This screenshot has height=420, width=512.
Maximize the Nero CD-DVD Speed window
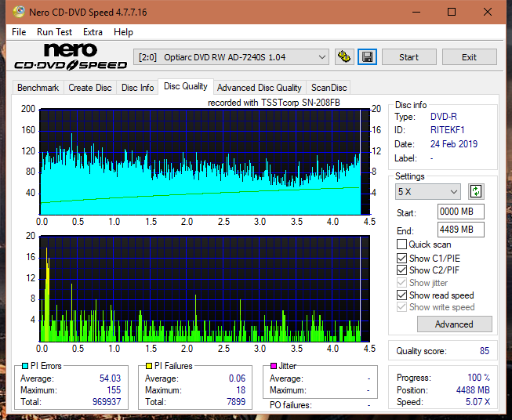tap(452, 12)
